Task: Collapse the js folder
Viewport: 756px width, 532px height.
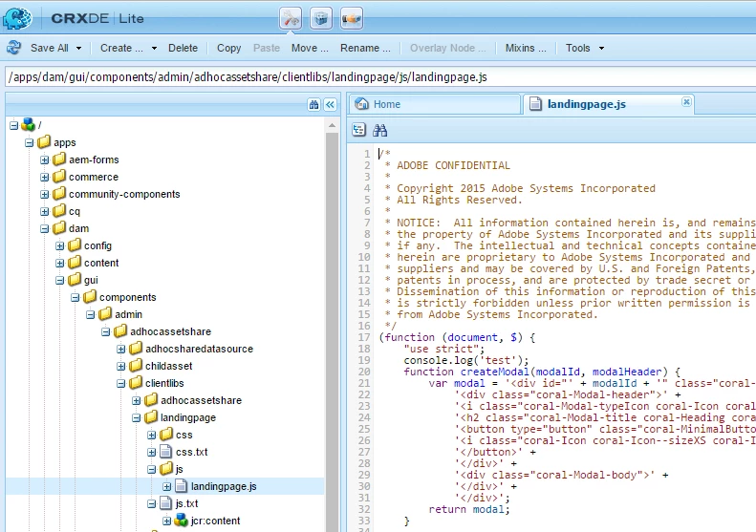Action: [x=151, y=469]
